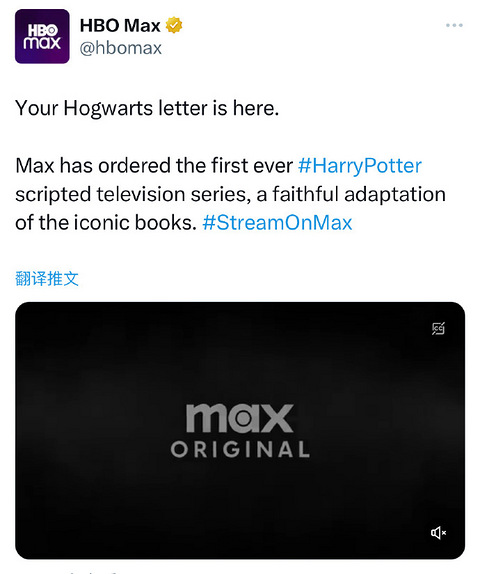Open the HBO Max profile avatar

[42, 36]
